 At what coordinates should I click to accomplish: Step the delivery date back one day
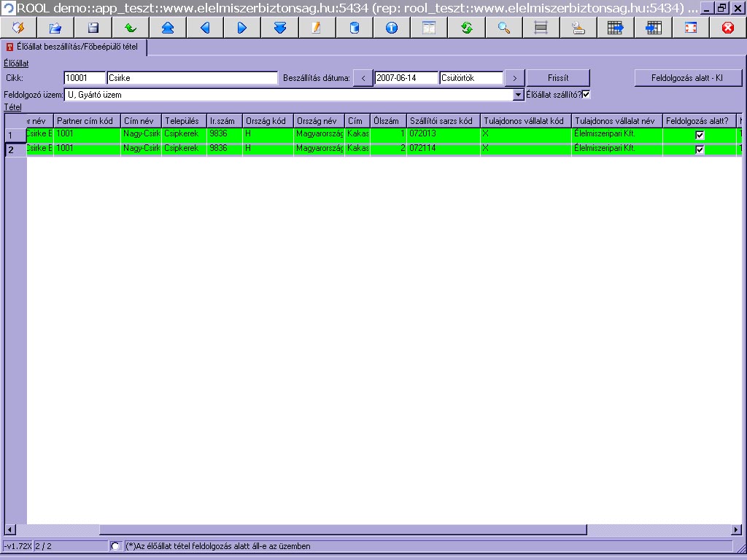(363, 78)
